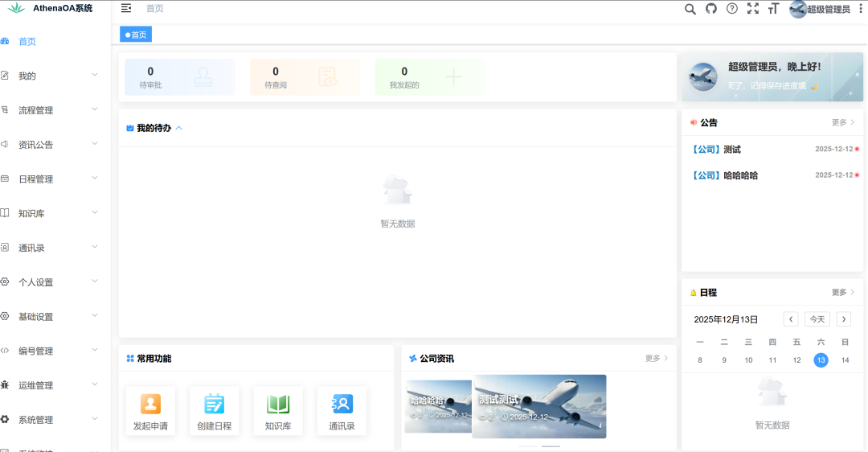Viewport: 868px width, 452px height.
Task: Open the font size icon in the header
Action: tap(773, 8)
